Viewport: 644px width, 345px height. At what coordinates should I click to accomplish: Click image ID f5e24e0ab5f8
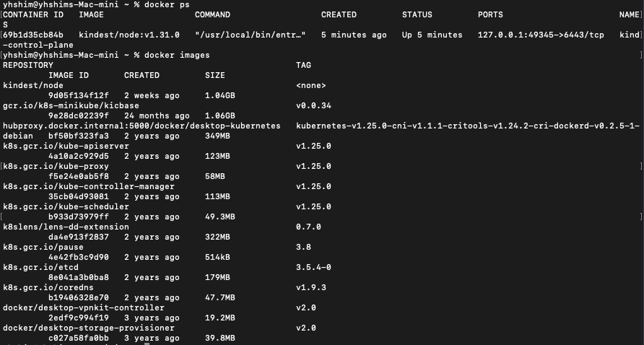[x=79, y=176]
